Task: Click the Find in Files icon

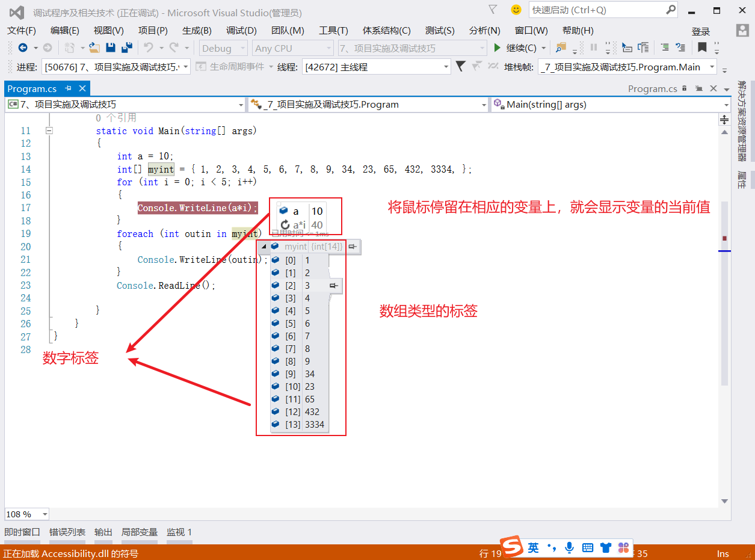Action: point(561,48)
